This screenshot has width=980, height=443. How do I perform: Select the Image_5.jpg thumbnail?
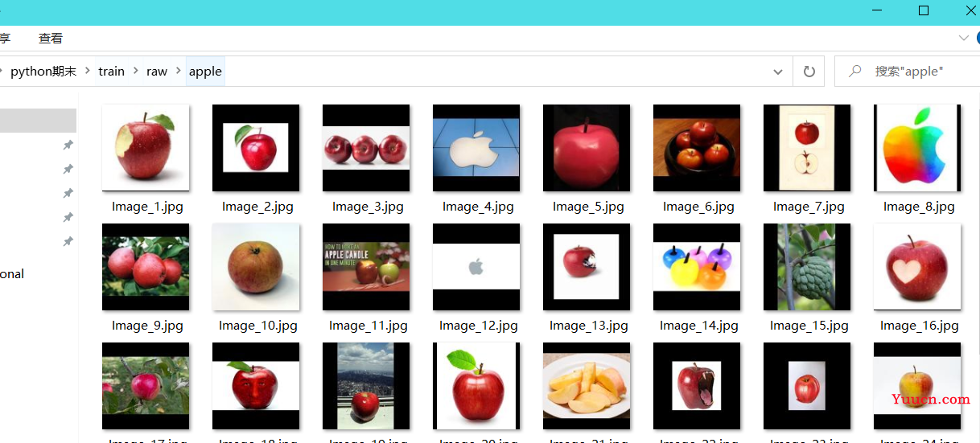587,148
